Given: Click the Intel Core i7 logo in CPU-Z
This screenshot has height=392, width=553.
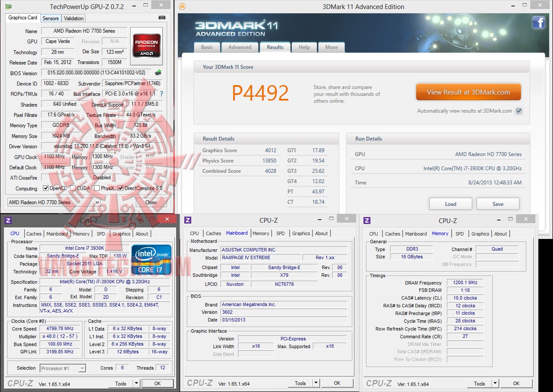Looking at the screenshot, I should 151,260.
